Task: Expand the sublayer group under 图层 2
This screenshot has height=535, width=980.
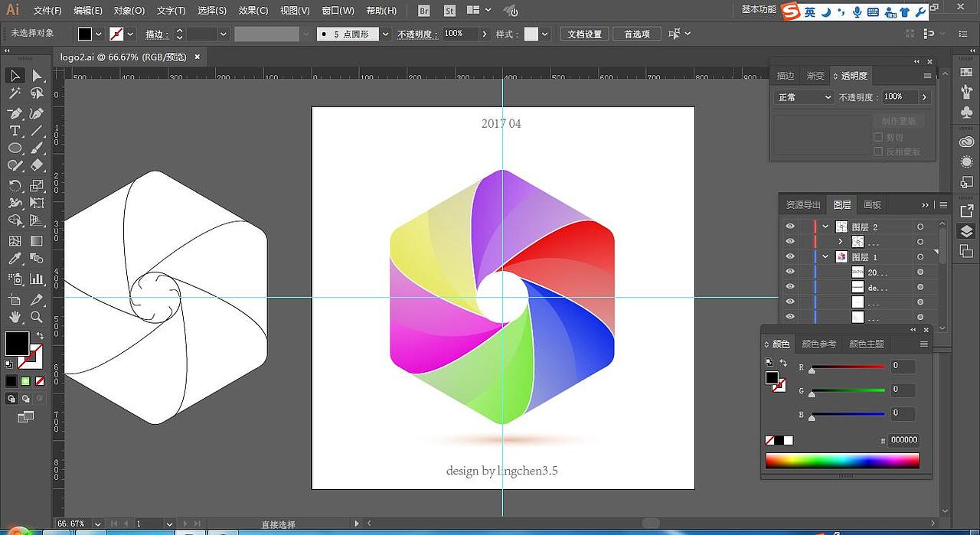Action: (x=840, y=242)
